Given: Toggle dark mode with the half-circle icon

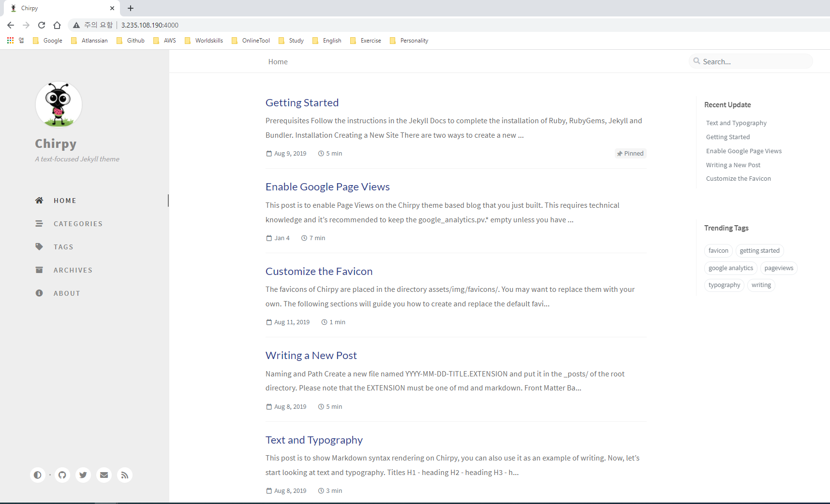Looking at the screenshot, I should (x=37, y=475).
